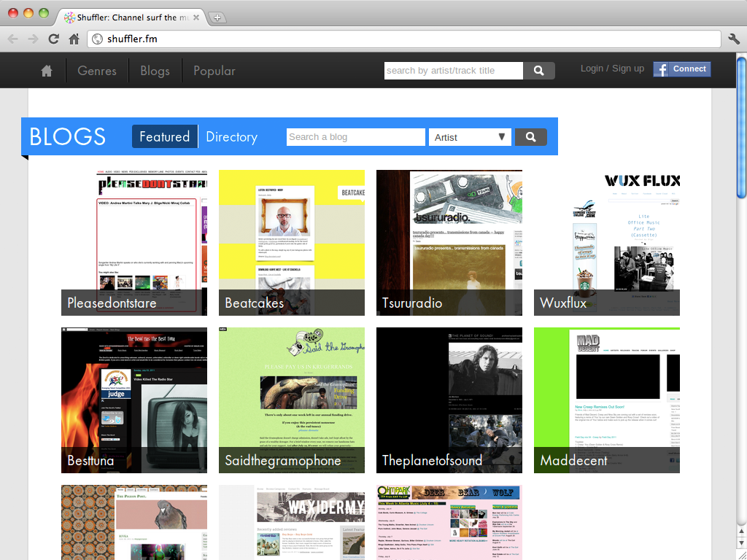Screen dimensions: 747x560
Task: Open a new browser tab
Action: (x=217, y=17)
